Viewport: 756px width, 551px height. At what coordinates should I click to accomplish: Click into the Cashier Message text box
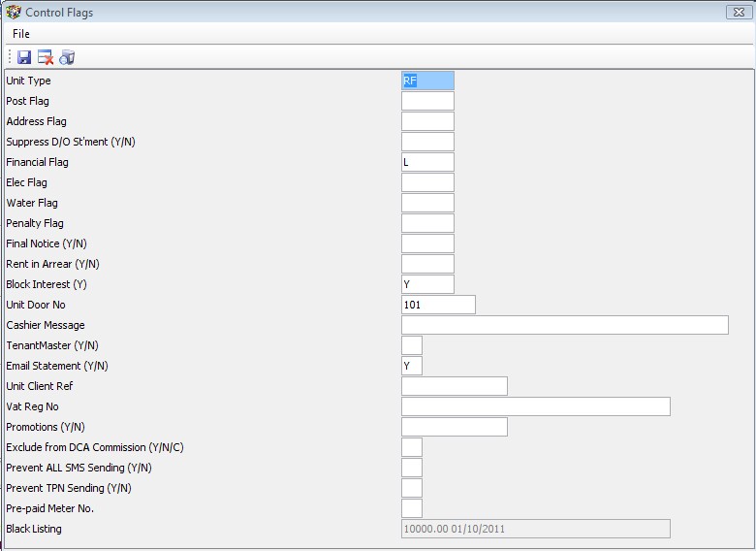point(564,326)
